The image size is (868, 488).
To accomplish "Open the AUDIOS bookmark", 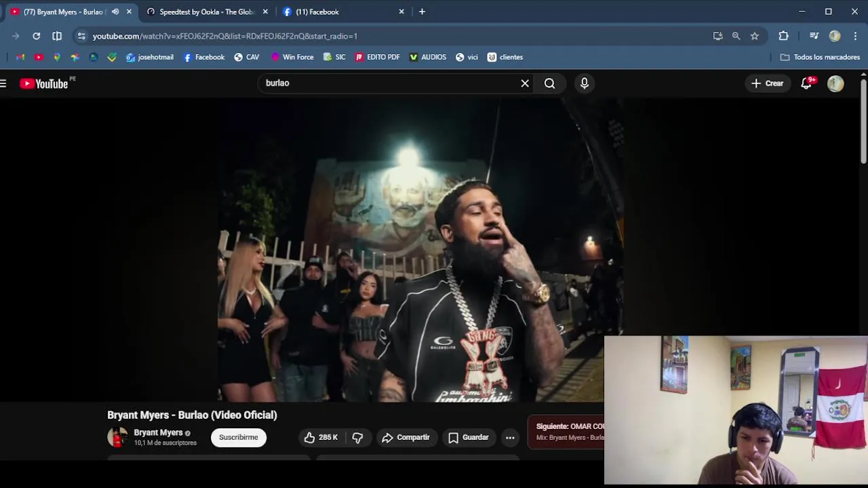I will tap(427, 57).
